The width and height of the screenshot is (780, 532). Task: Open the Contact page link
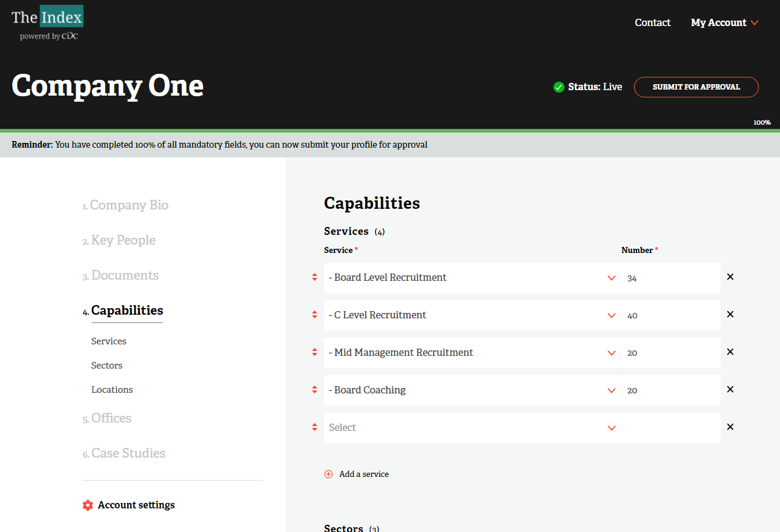click(652, 23)
